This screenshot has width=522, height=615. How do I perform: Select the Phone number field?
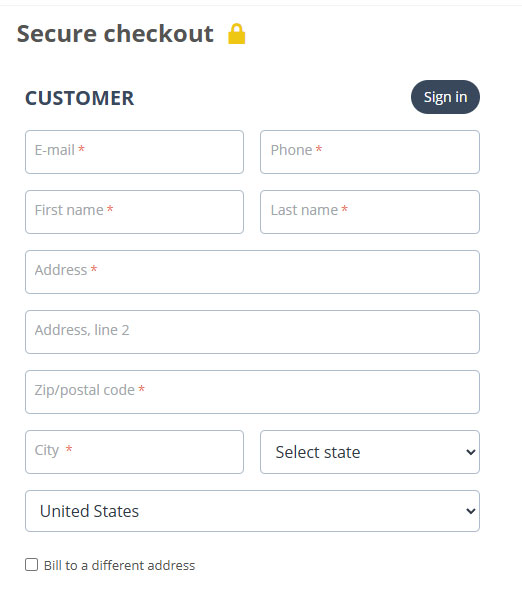coord(370,152)
